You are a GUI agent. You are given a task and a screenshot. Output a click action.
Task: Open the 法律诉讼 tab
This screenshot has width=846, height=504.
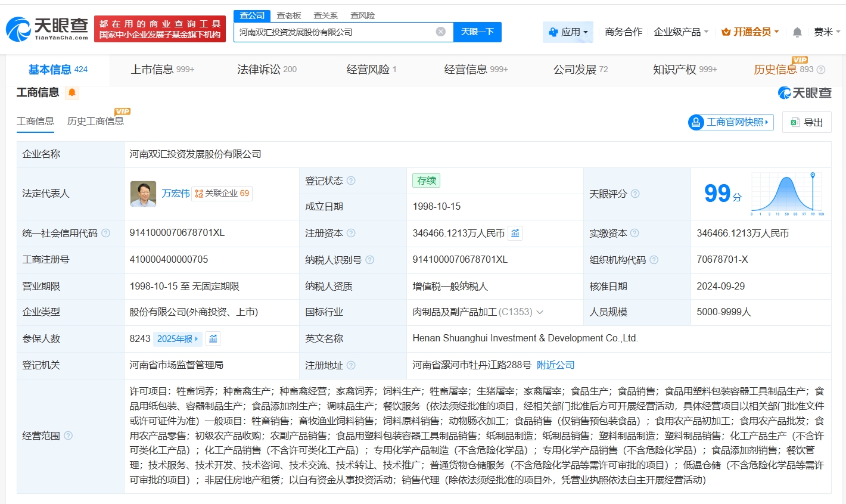click(x=267, y=70)
